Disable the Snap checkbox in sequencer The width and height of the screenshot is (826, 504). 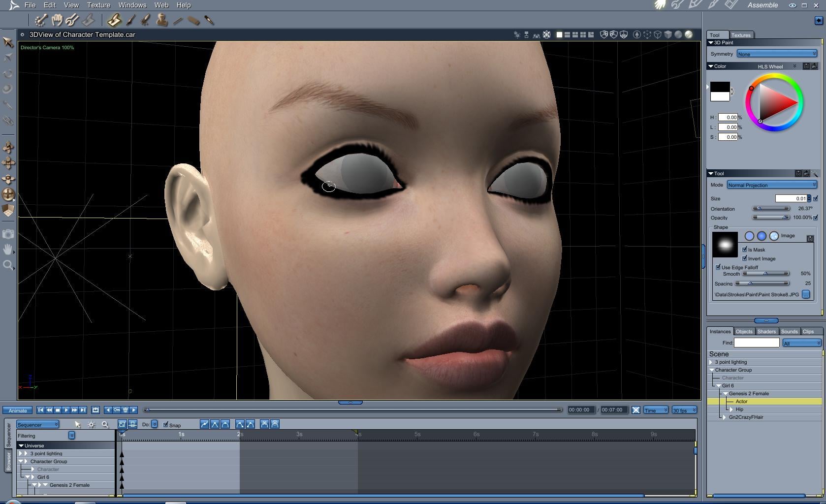point(166,425)
